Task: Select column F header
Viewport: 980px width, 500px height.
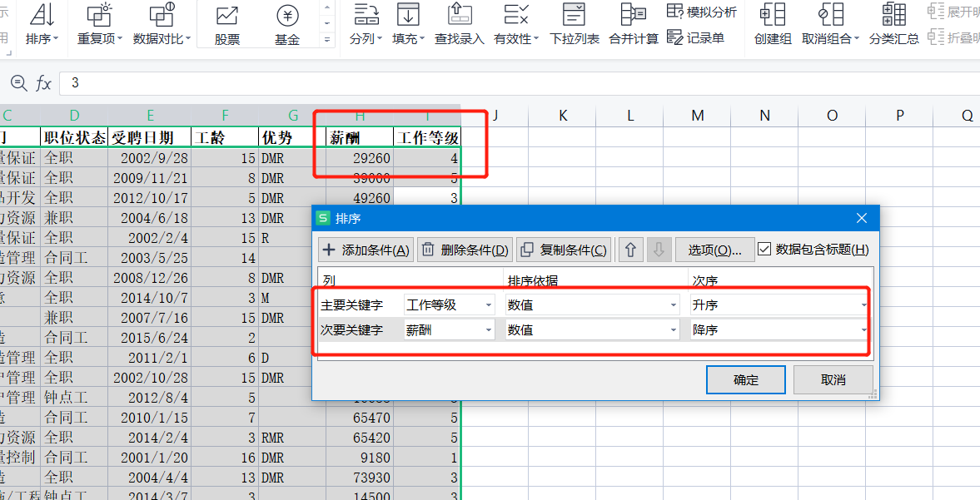Action: 225,115
